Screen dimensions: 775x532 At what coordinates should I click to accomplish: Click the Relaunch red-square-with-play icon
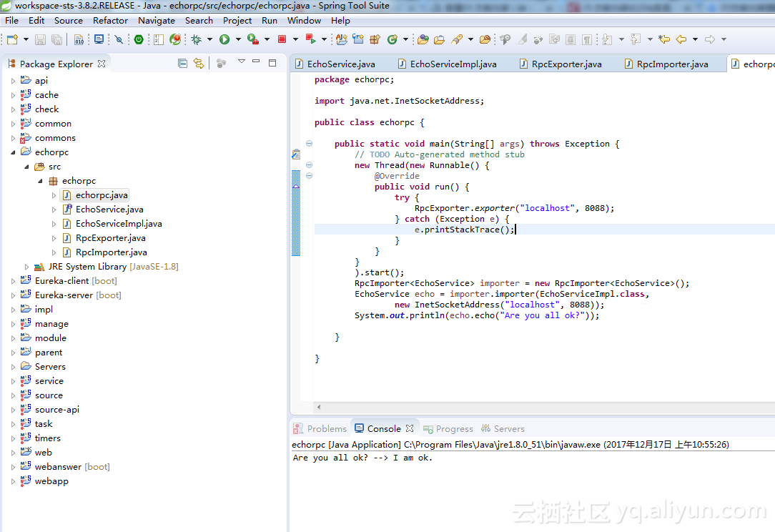[x=310, y=39]
